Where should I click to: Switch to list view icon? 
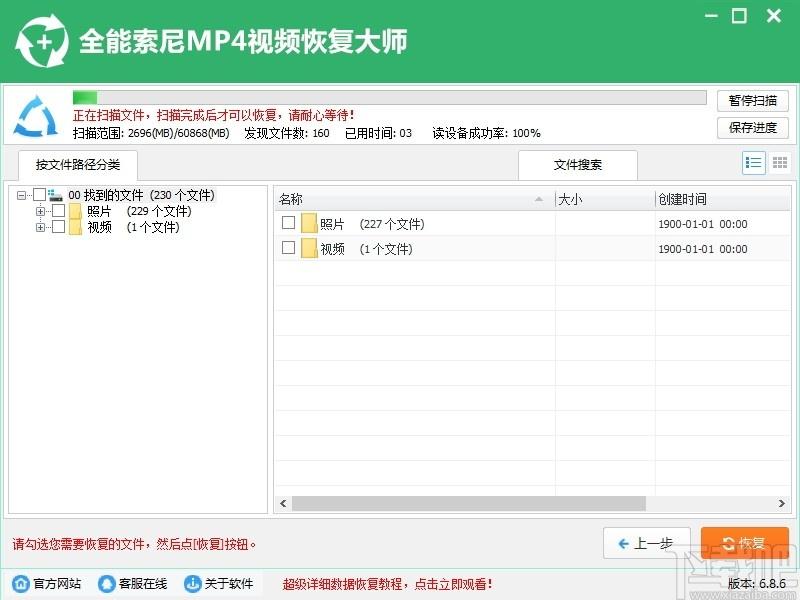pos(754,163)
